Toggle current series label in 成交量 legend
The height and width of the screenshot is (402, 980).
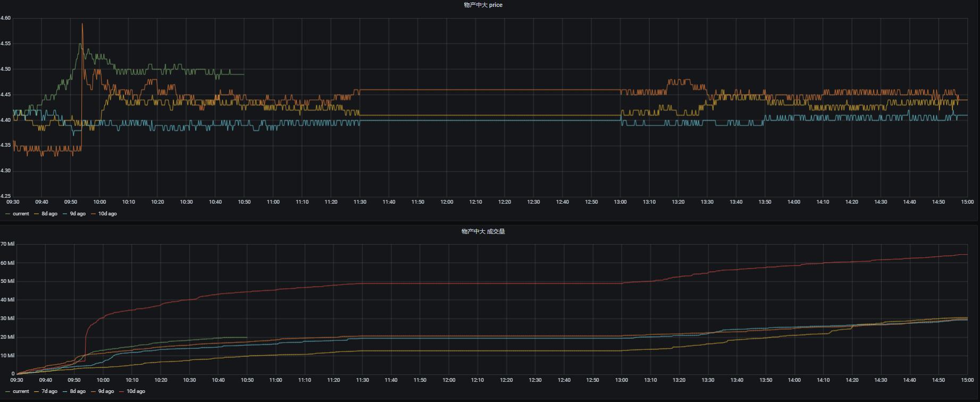pyautogui.click(x=21, y=391)
